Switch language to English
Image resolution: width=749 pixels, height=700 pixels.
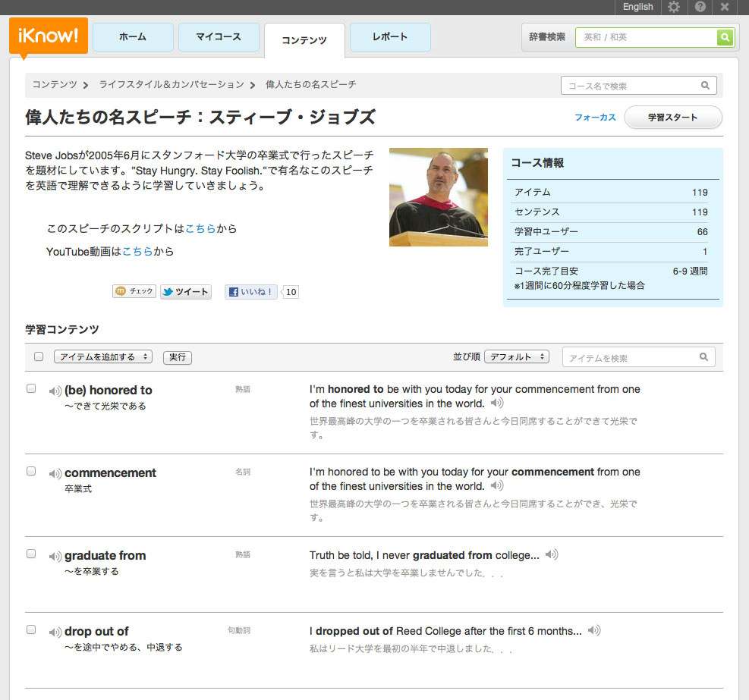point(637,7)
